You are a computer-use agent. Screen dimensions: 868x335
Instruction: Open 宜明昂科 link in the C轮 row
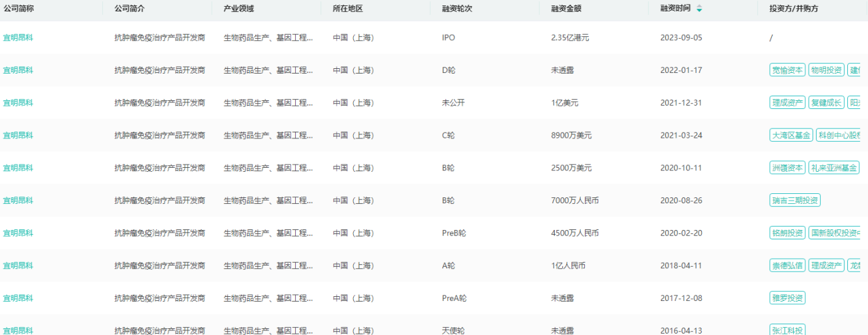18,135
